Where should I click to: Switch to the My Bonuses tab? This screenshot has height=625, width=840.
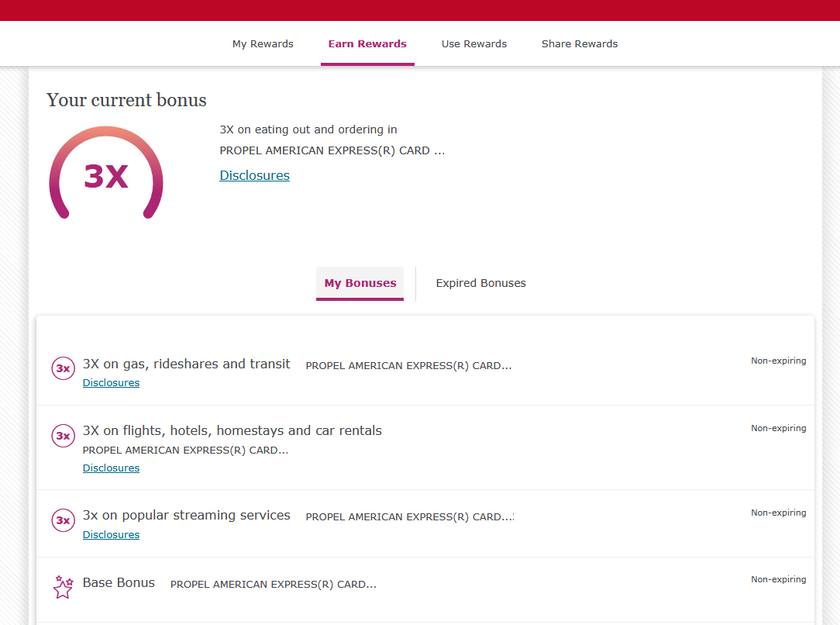tap(360, 283)
